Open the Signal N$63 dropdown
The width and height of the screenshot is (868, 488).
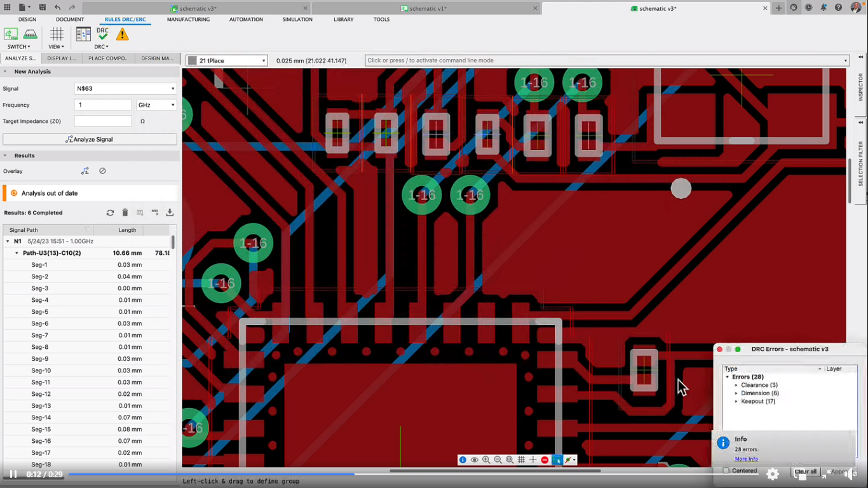click(125, 88)
